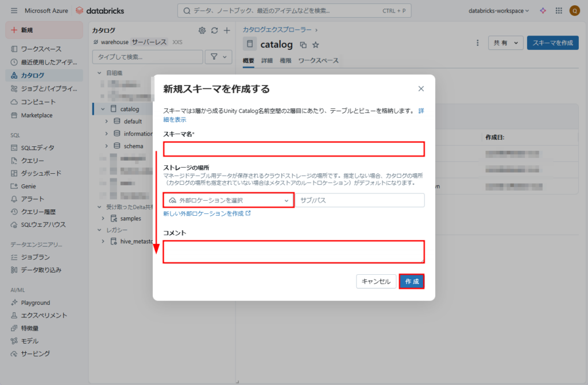Click the New button in the sidebar
Viewport: 588px width, 385px height.
click(44, 30)
